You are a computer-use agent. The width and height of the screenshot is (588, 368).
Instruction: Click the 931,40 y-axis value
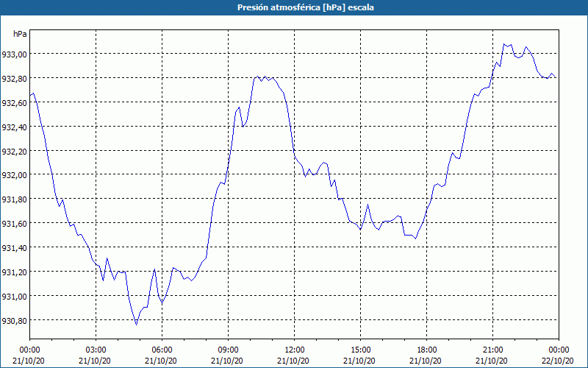tap(14, 248)
